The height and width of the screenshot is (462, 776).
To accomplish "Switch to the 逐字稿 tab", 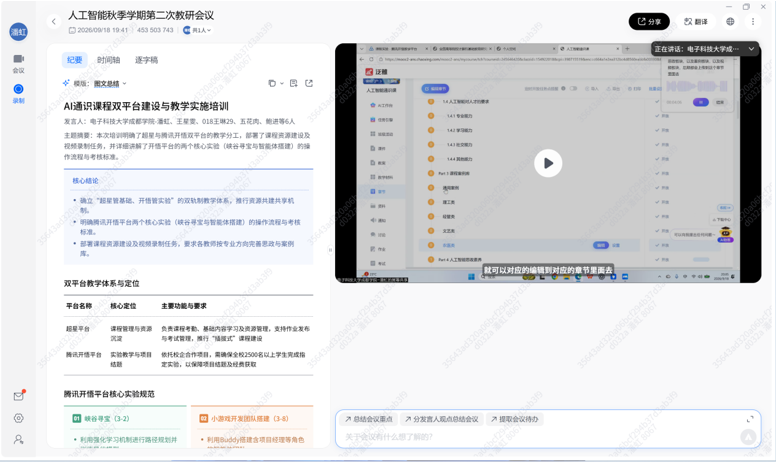I will (146, 60).
